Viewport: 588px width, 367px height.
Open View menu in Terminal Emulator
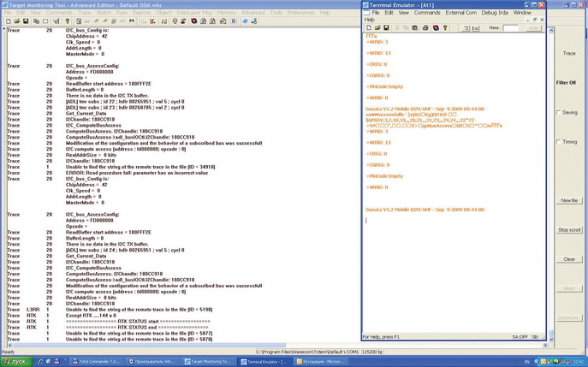point(403,12)
